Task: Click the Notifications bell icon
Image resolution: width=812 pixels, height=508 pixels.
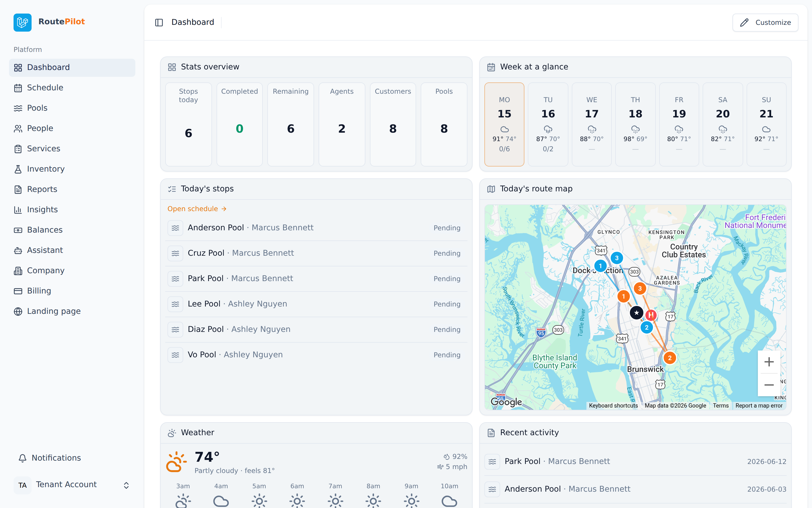Action: [x=23, y=458]
